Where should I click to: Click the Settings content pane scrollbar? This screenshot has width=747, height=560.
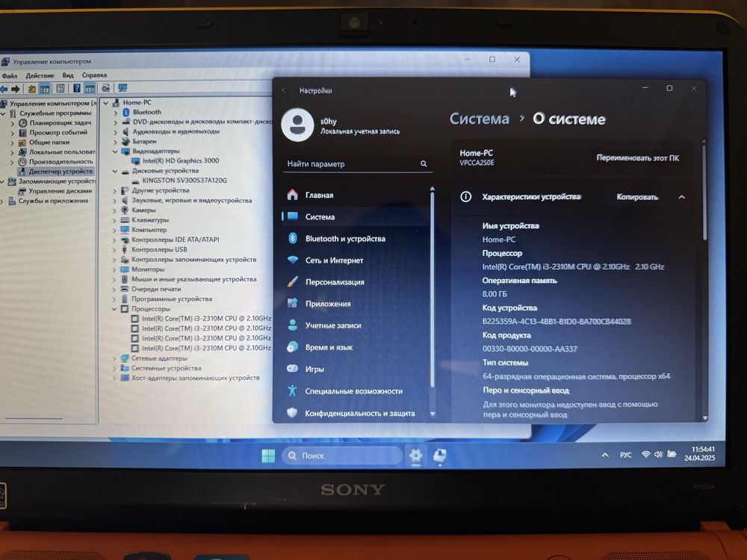pos(704,193)
